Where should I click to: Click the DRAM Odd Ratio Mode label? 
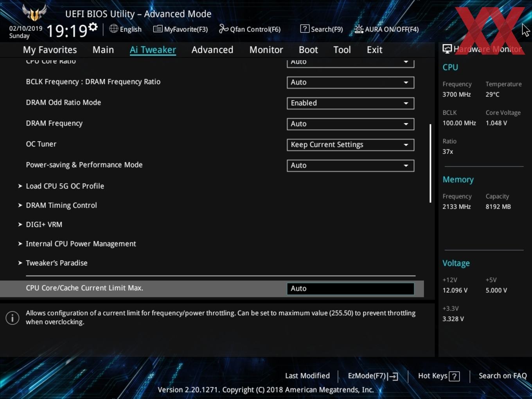tap(63, 102)
